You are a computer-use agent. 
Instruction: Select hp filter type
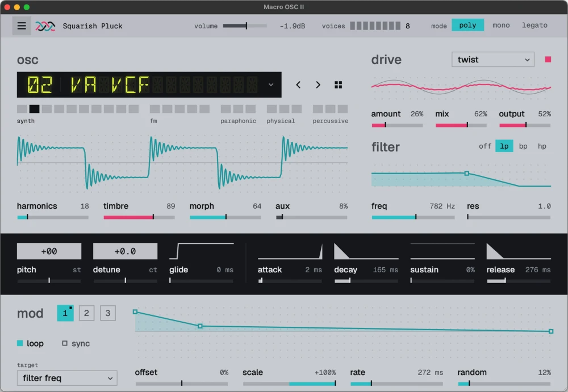pos(542,146)
